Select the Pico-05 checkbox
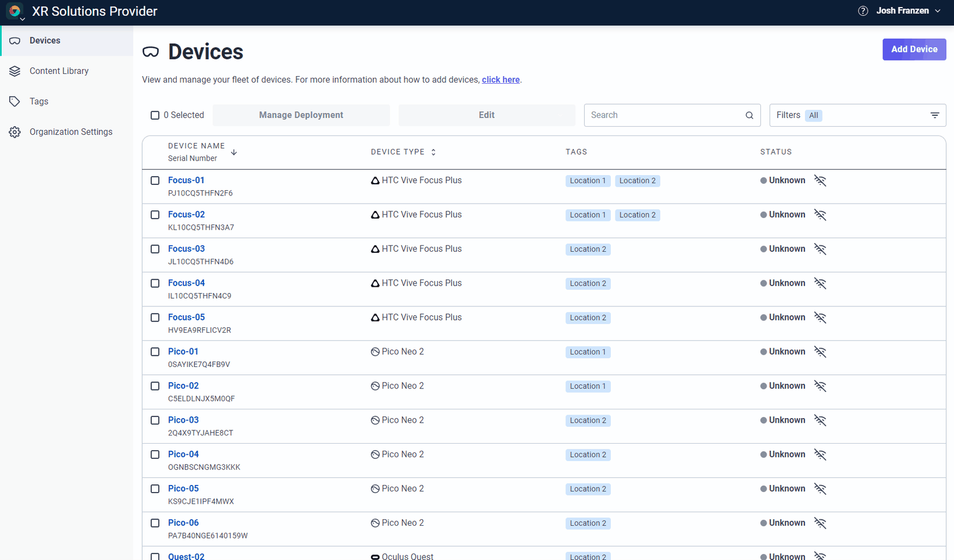 [x=155, y=489]
